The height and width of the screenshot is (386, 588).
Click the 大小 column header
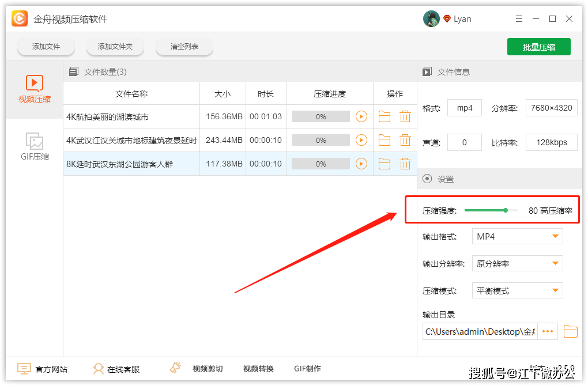[223, 94]
